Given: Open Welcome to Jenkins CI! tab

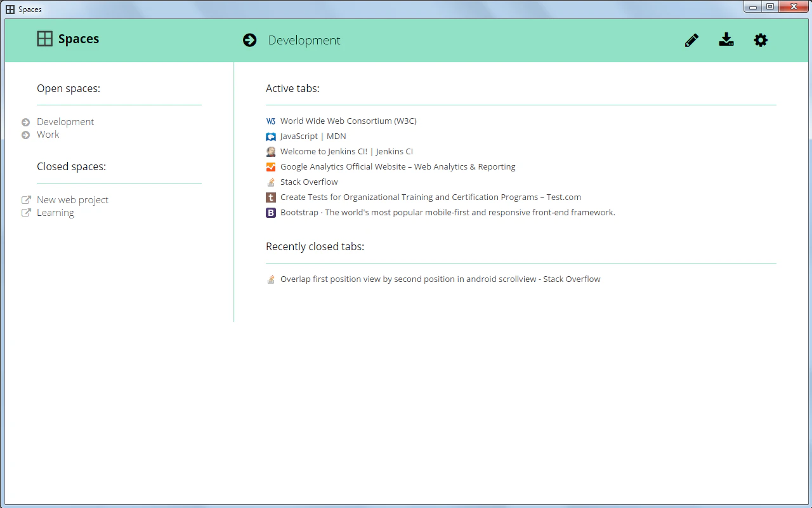Looking at the screenshot, I should click(346, 152).
